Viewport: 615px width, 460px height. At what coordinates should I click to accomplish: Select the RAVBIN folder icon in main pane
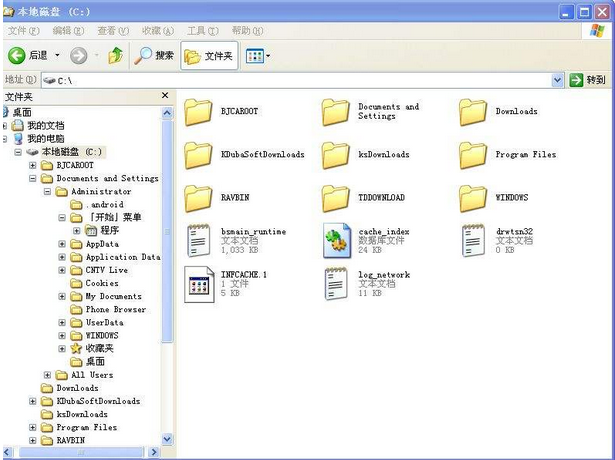tap(198, 198)
